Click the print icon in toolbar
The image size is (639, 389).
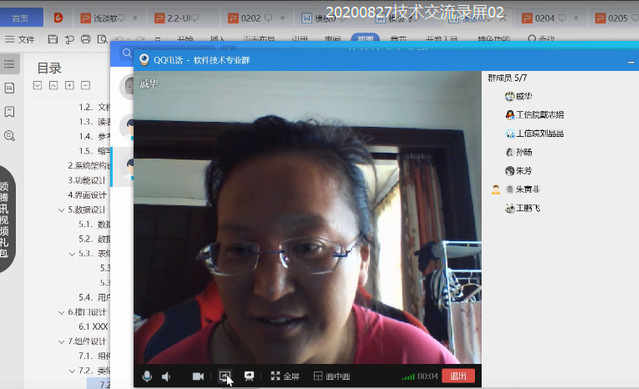click(x=86, y=40)
